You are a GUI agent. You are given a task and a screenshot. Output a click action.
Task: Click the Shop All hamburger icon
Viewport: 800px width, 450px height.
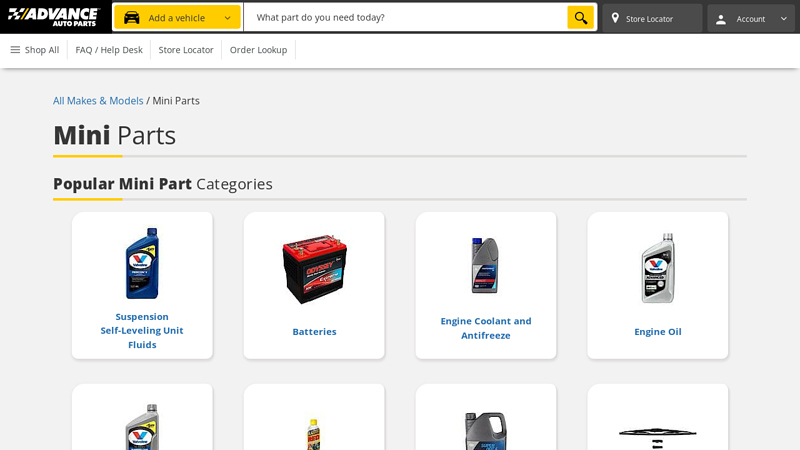[15, 49]
